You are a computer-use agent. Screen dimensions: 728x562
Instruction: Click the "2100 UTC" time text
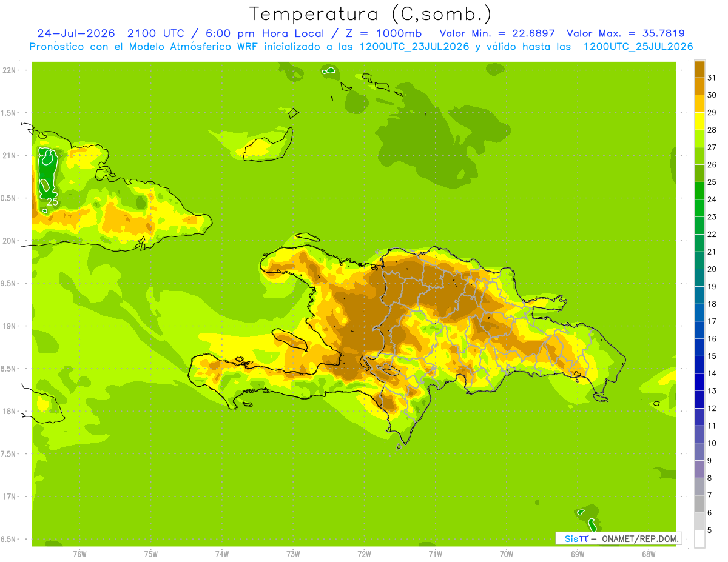click(x=157, y=33)
